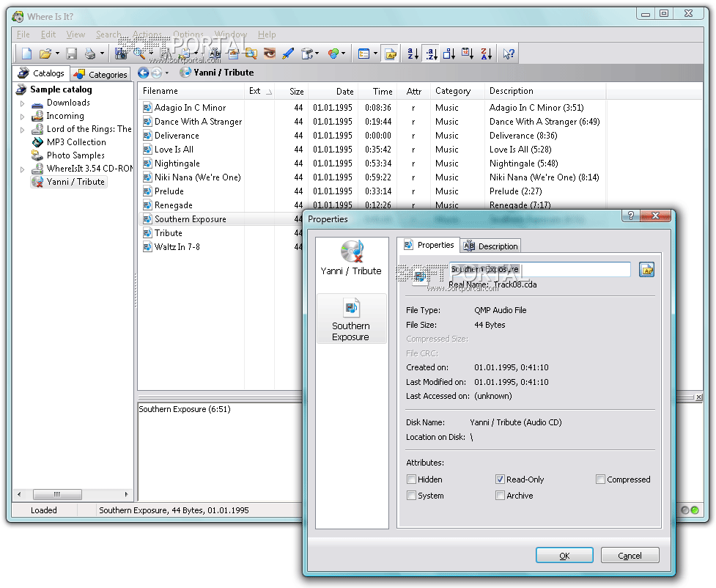Switch to the Catalogs tab
The height and width of the screenshot is (588, 716).
[40, 73]
